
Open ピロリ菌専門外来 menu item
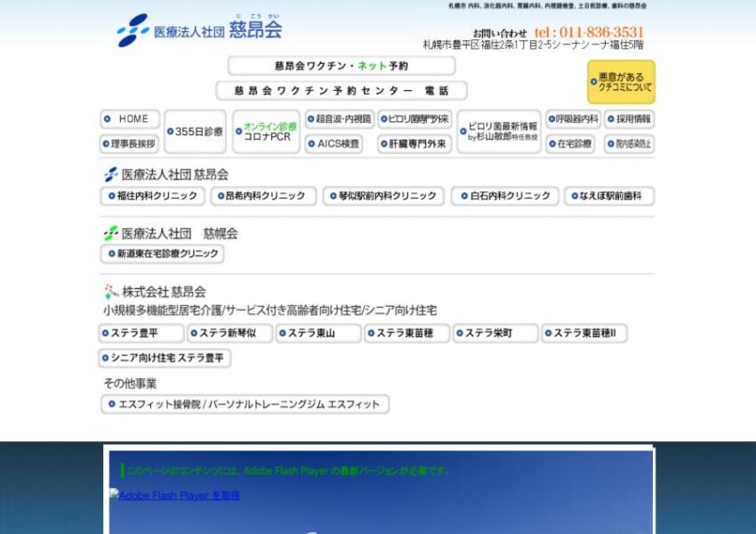414,118
